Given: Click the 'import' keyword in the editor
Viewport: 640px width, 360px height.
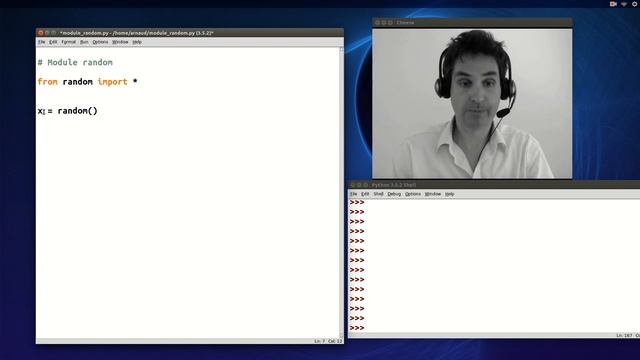Looking at the screenshot, I should point(112,82).
